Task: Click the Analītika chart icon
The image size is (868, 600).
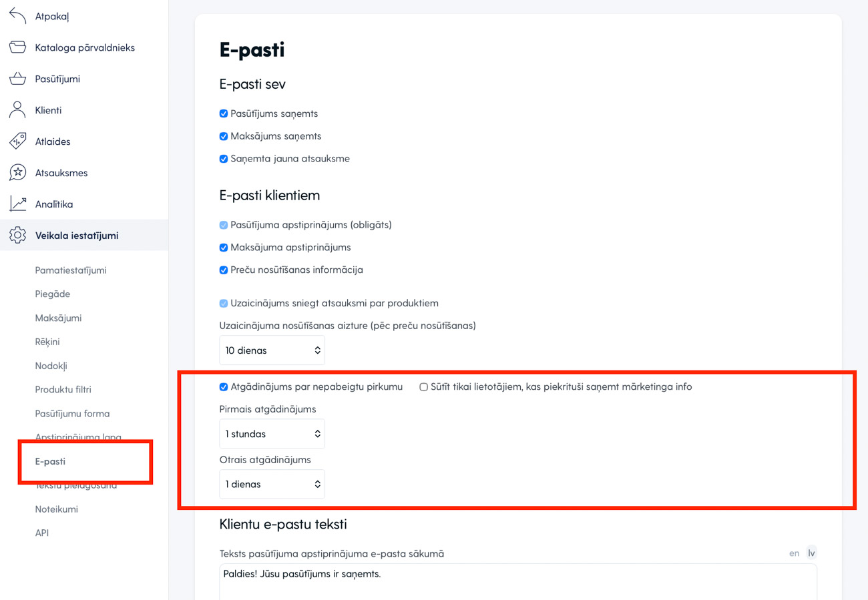Action: tap(18, 204)
